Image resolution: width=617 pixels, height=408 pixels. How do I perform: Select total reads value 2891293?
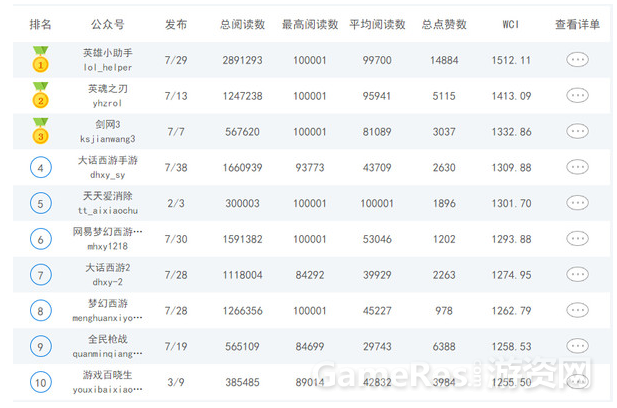(x=242, y=60)
